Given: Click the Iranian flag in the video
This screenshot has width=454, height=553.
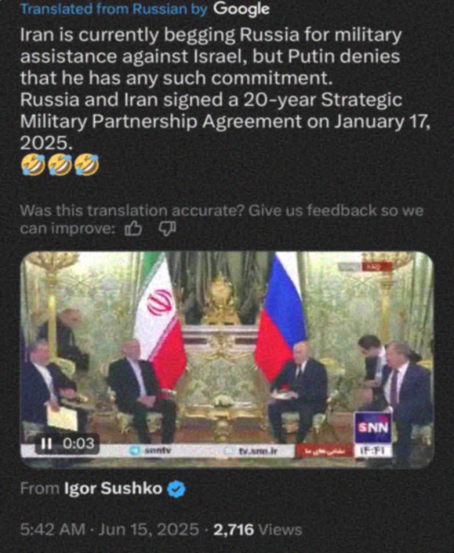Looking at the screenshot, I should (161, 323).
